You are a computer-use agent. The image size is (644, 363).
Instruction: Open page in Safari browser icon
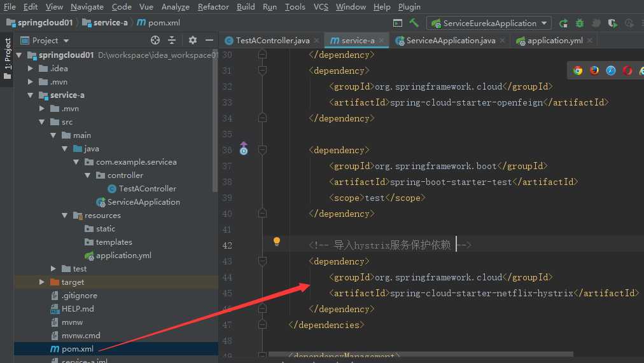click(611, 71)
